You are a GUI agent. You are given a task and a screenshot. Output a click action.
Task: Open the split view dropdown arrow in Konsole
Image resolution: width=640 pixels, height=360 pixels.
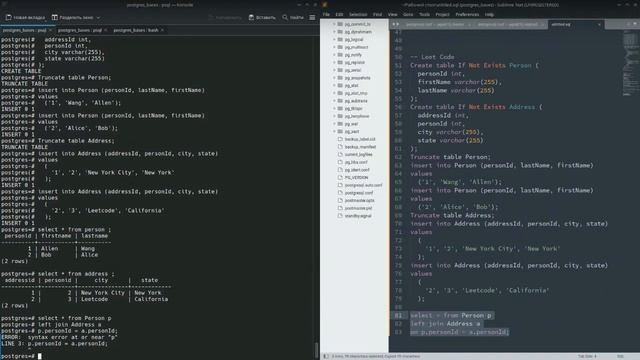(x=98, y=18)
